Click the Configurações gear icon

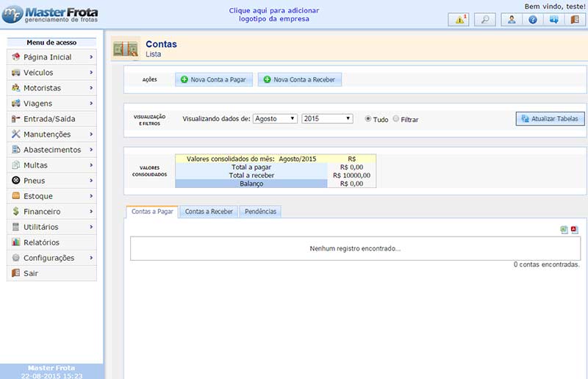pos(15,258)
